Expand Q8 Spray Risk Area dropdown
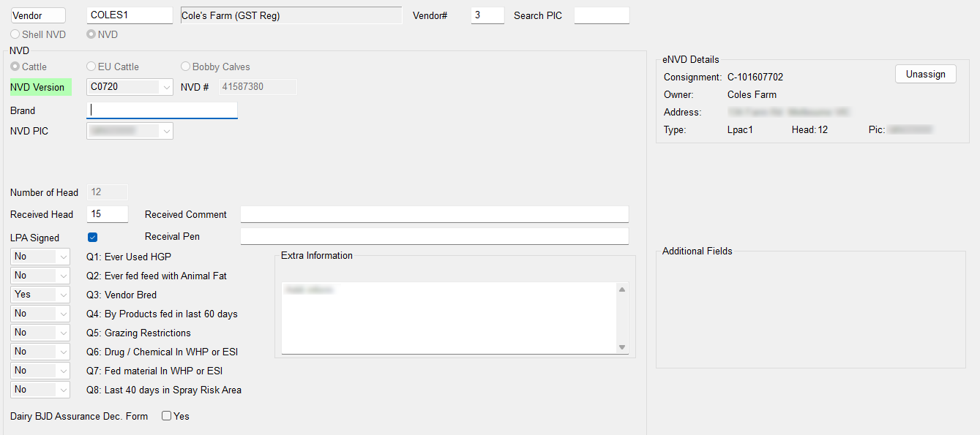 point(62,390)
